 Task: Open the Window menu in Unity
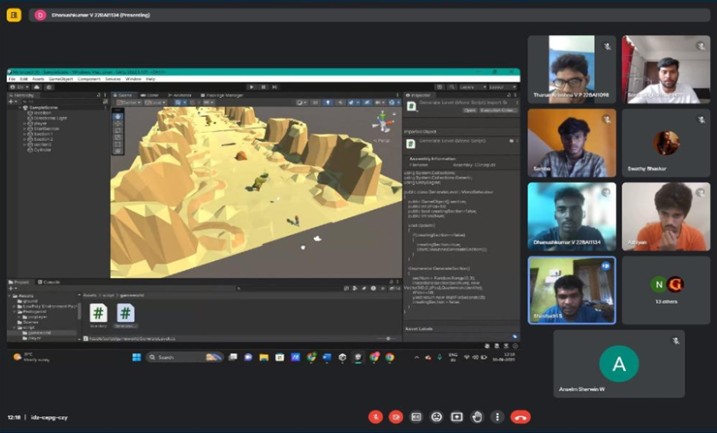click(133, 79)
